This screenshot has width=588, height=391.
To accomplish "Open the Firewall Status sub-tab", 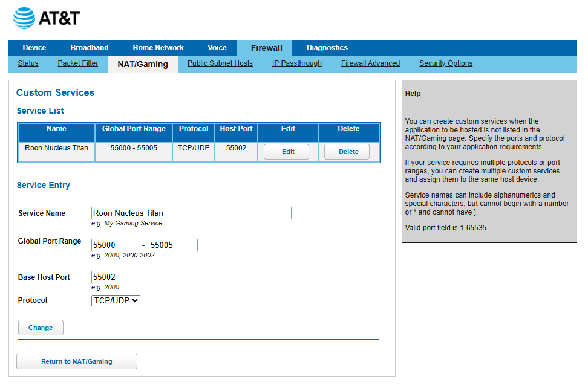I will [x=28, y=63].
